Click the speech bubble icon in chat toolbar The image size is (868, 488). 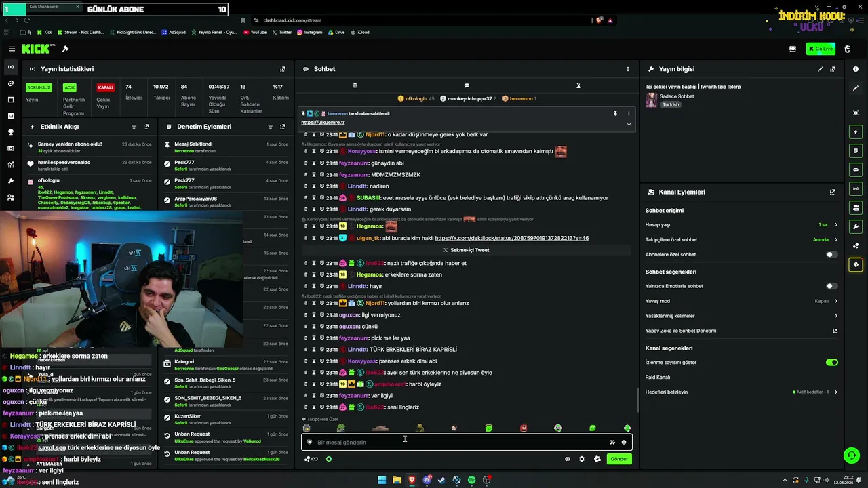tap(467, 85)
